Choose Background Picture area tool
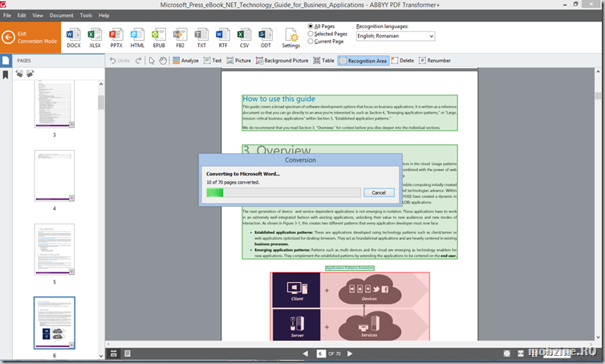This screenshot has height=364, width=605. coord(282,61)
